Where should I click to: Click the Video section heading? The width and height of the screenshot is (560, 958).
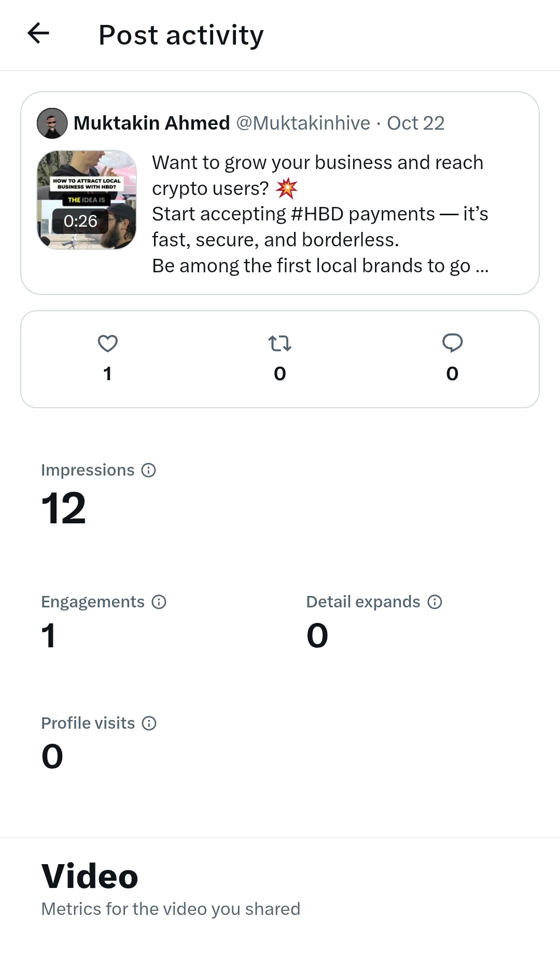pos(90,877)
